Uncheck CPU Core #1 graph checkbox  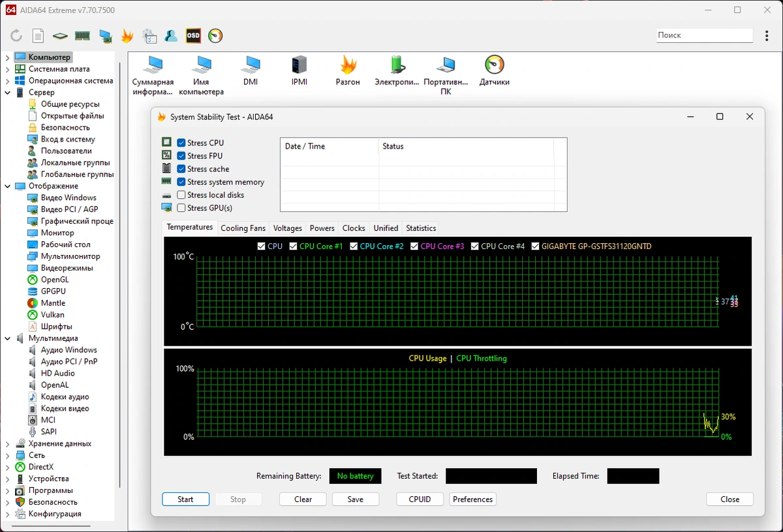294,246
